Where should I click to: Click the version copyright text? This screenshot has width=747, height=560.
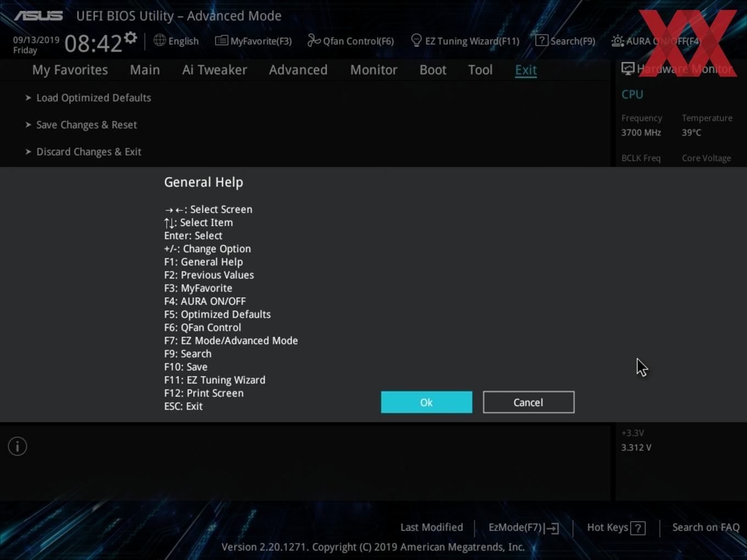[x=373, y=547]
